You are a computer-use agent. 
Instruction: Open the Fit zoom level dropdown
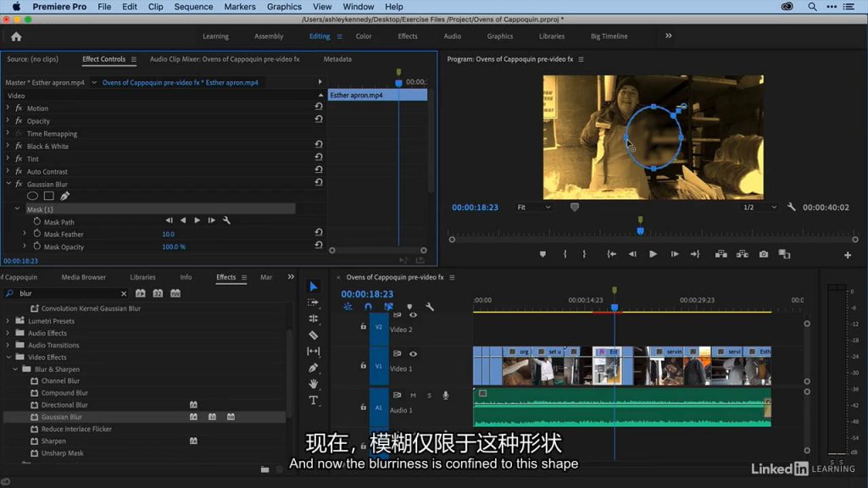point(534,207)
